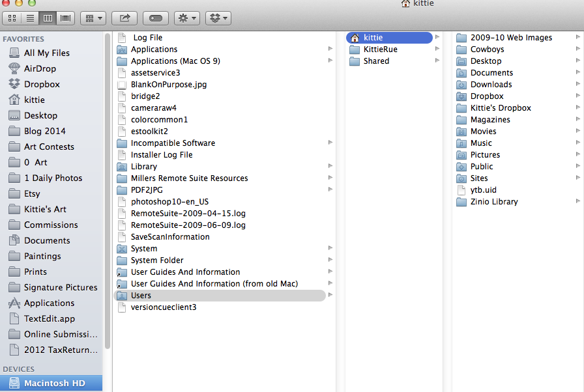Expand the Applications folder arrow
This screenshot has height=392, width=584.
pos(330,49)
